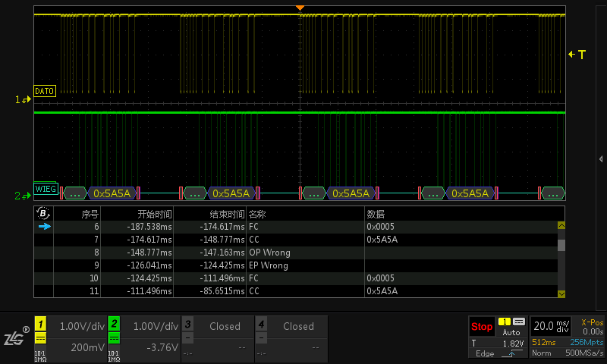Click the blue row pointer arrow

(x=45, y=226)
